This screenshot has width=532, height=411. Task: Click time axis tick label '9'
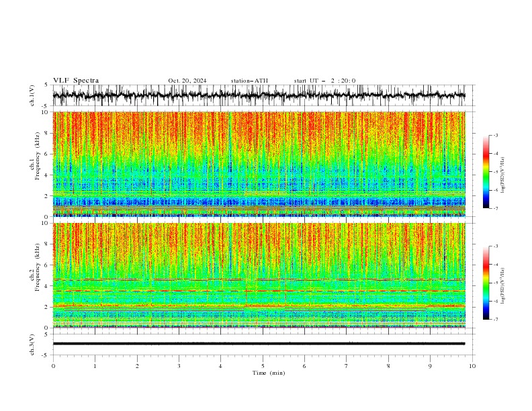tap(430, 366)
